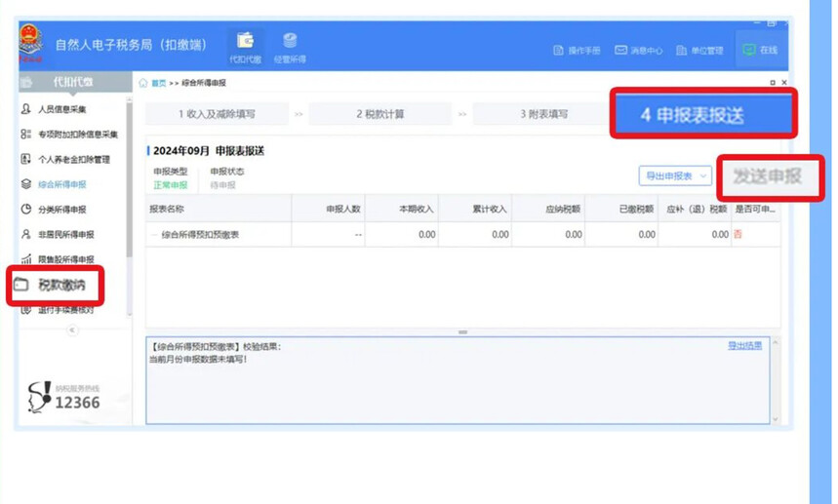The width and height of the screenshot is (838, 504).
Task: Click the home icon in breadcrumb
Action: 143,83
